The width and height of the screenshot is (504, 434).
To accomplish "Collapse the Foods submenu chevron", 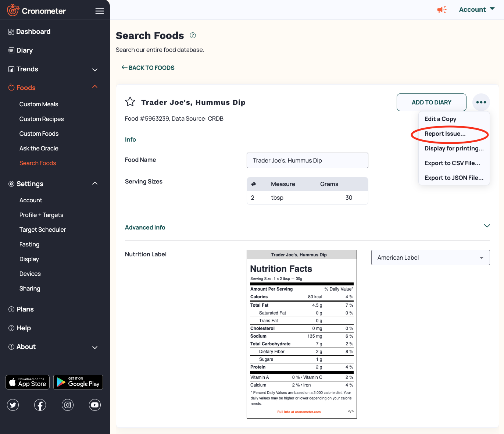I will click(95, 87).
